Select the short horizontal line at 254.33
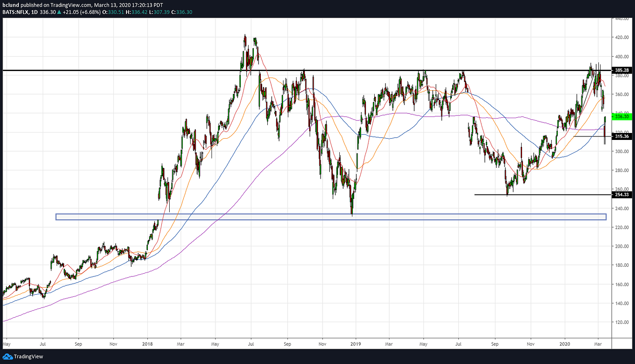This screenshot has width=635, height=364. pos(543,194)
